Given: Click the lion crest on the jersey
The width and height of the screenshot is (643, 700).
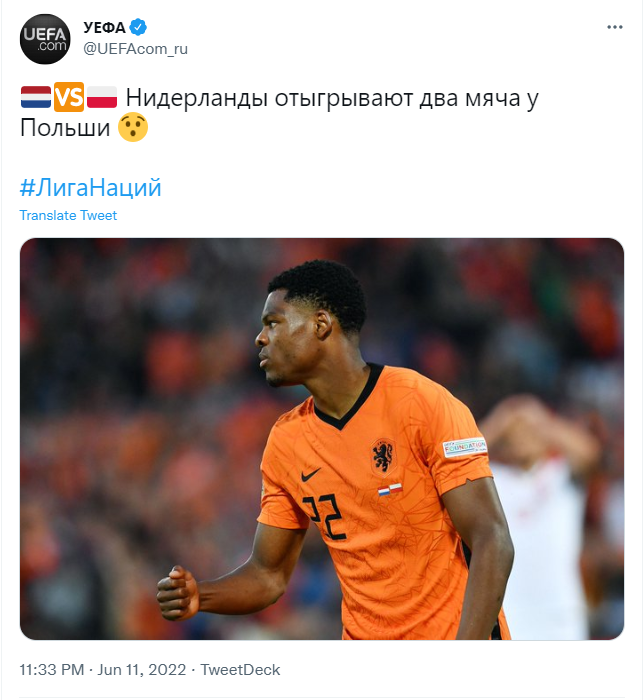Looking at the screenshot, I should click(383, 456).
